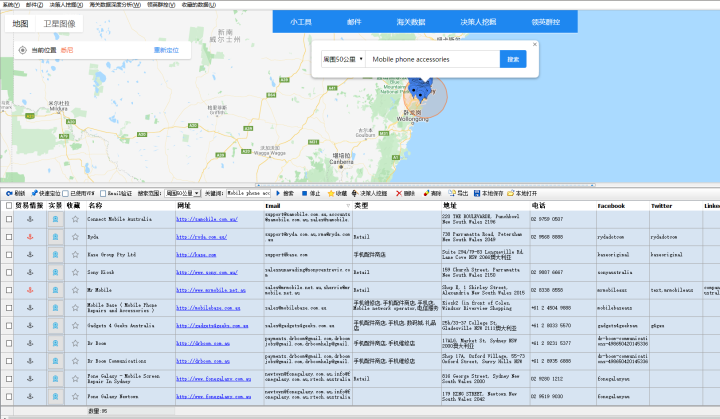Screen dimensions: 720x419
Task: Open the 搜索范围 dropdown in the toolbar
Action: [182, 193]
